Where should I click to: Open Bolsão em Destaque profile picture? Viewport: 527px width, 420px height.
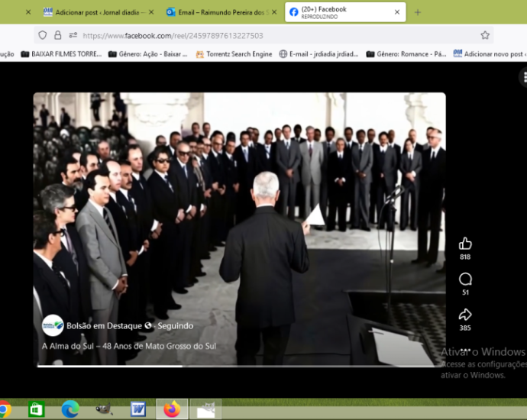(x=53, y=325)
